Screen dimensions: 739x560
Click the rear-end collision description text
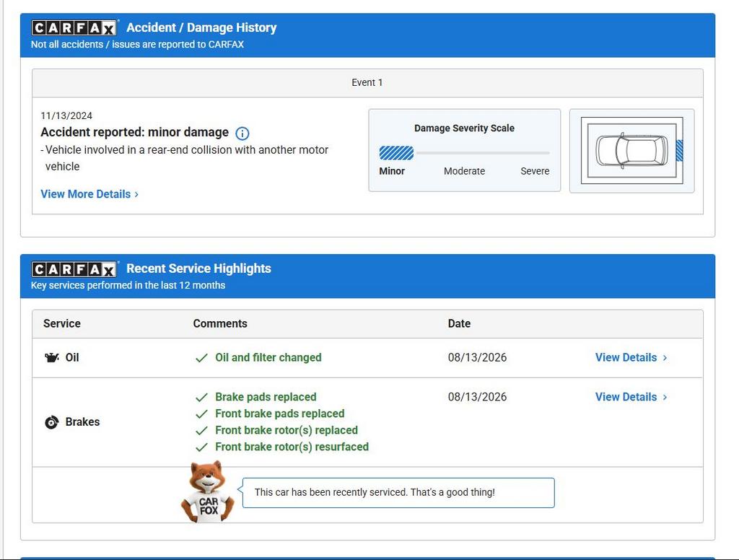(x=184, y=158)
